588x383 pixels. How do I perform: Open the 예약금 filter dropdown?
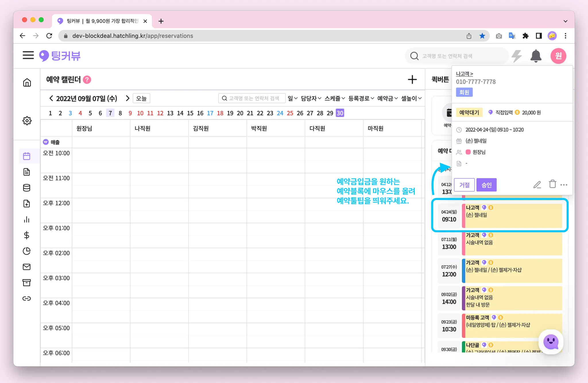pos(387,99)
